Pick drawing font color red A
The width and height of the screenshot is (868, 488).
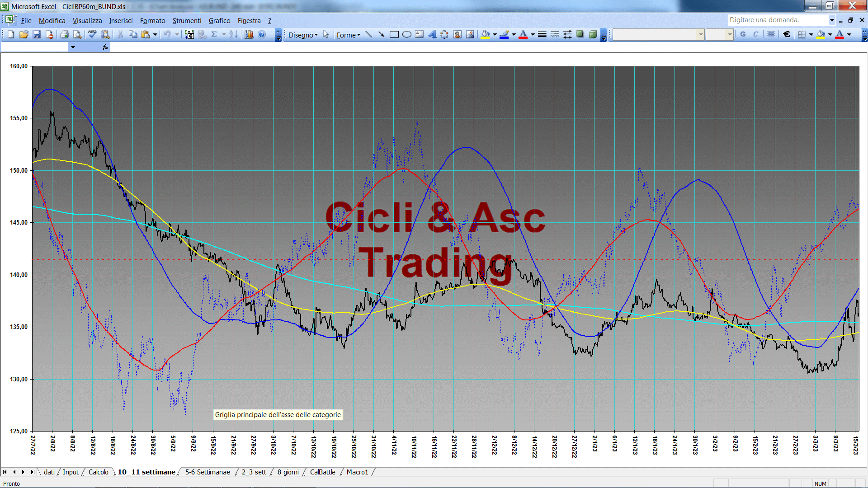point(524,34)
